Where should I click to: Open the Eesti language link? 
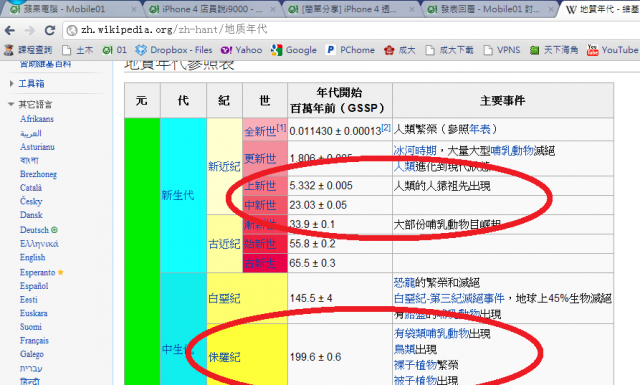point(29,300)
